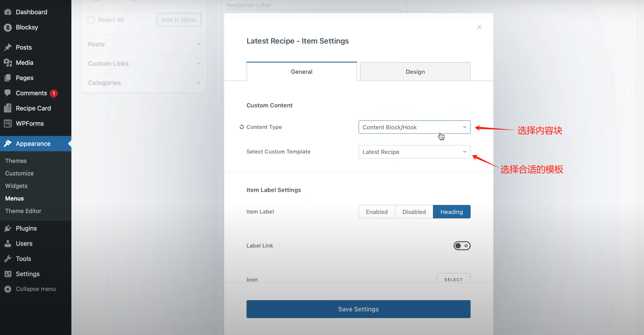Click the Plugins icon in sidebar
This screenshot has width=644, height=335.
click(x=8, y=228)
